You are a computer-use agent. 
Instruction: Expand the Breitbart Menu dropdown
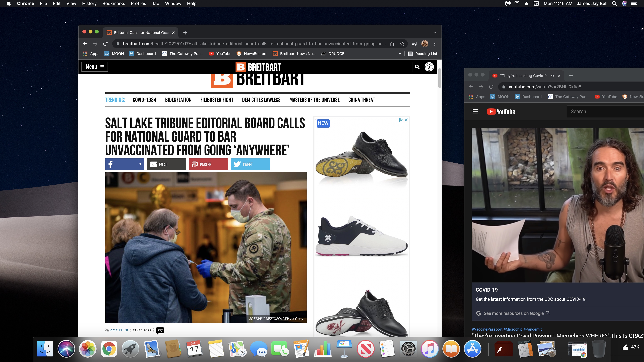tap(94, 67)
